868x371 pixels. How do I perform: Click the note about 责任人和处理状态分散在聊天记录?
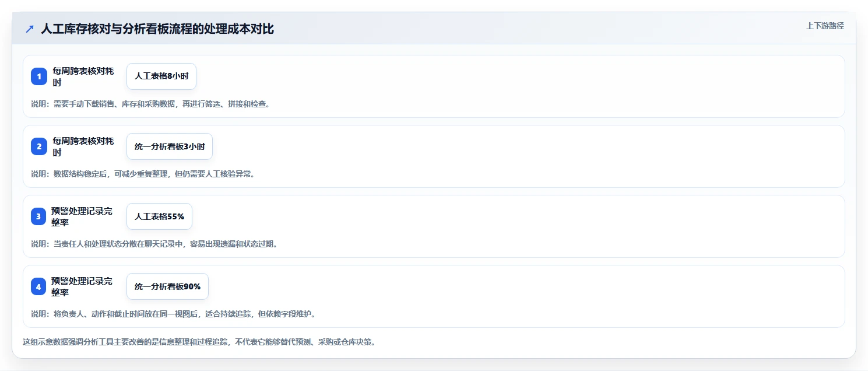click(154, 244)
